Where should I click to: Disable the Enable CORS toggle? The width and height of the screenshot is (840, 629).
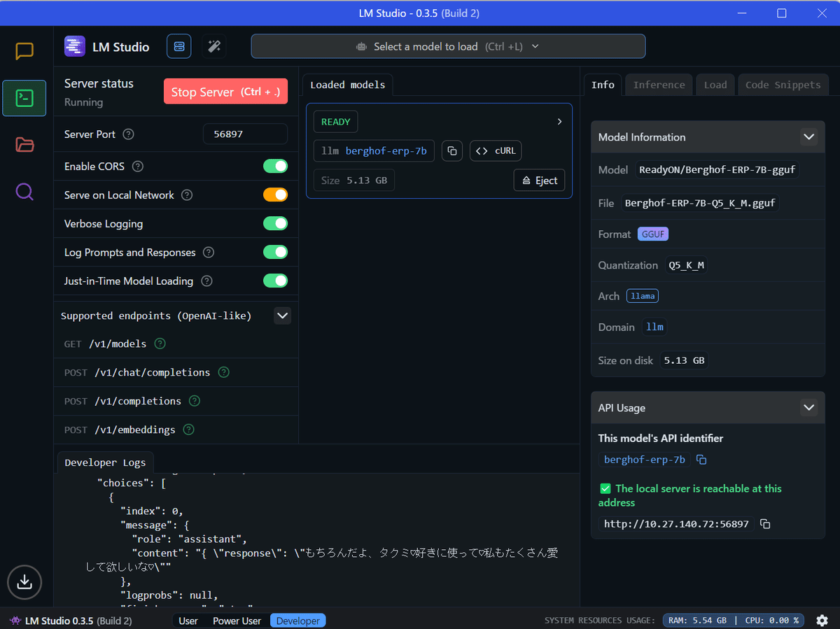[275, 167]
